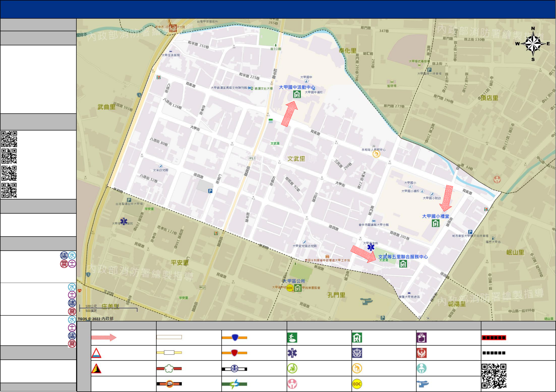Image resolution: width=556 pixels, height=392 pixels.
Task: Click the 岷山里 district label
Action: 515,252
